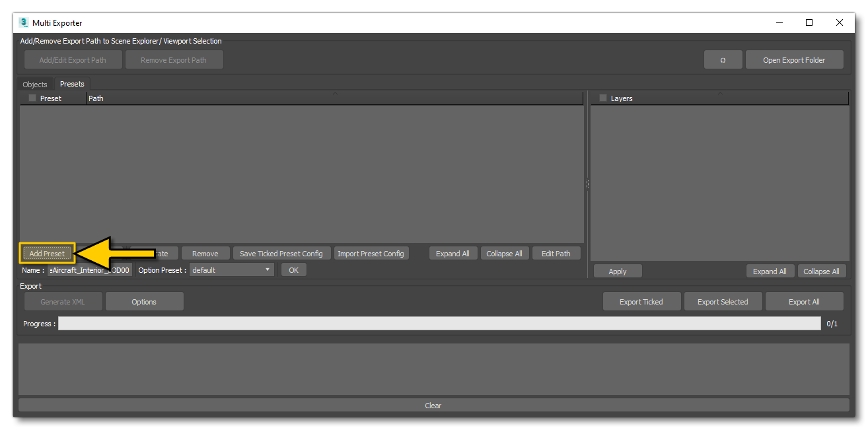This screenshot has width=868, height=430.
Task: Click the Add Preset button
Action: click(46, 252)
